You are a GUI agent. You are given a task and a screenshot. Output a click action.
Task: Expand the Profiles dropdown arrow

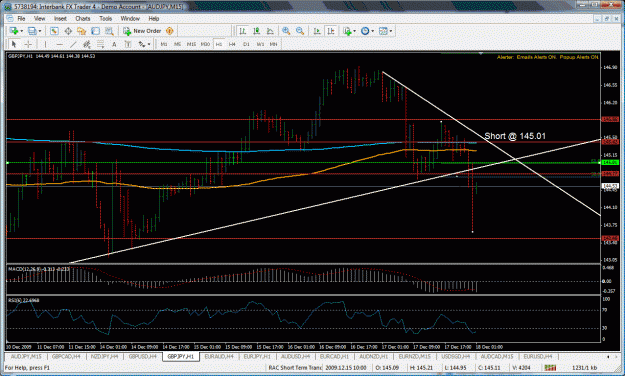pyautogui.click(x=39, y=31)
